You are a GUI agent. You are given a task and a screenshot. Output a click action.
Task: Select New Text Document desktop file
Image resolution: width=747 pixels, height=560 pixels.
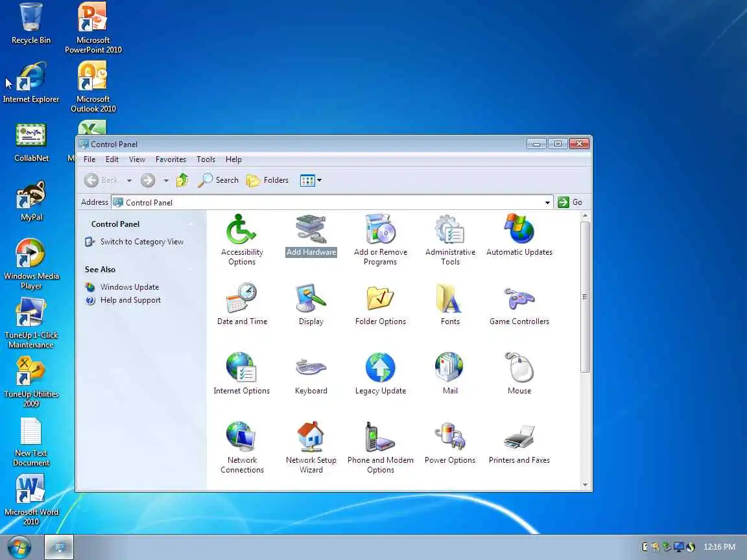tap(31, 441)
